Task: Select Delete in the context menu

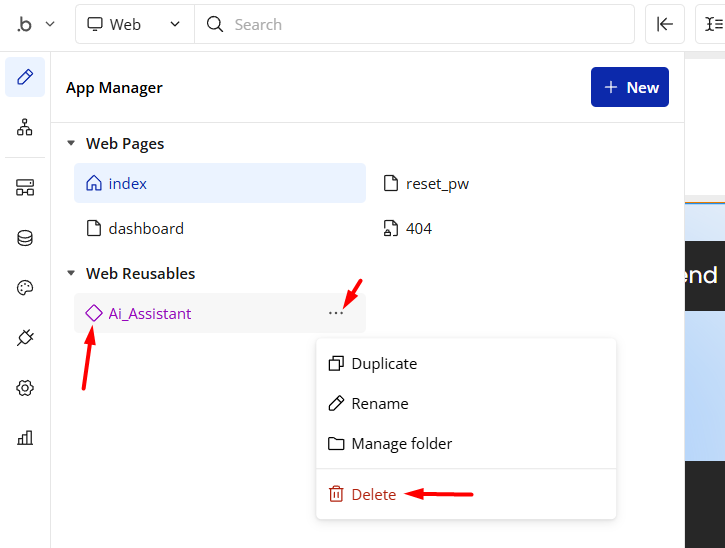Action: (x=373, y=494)
